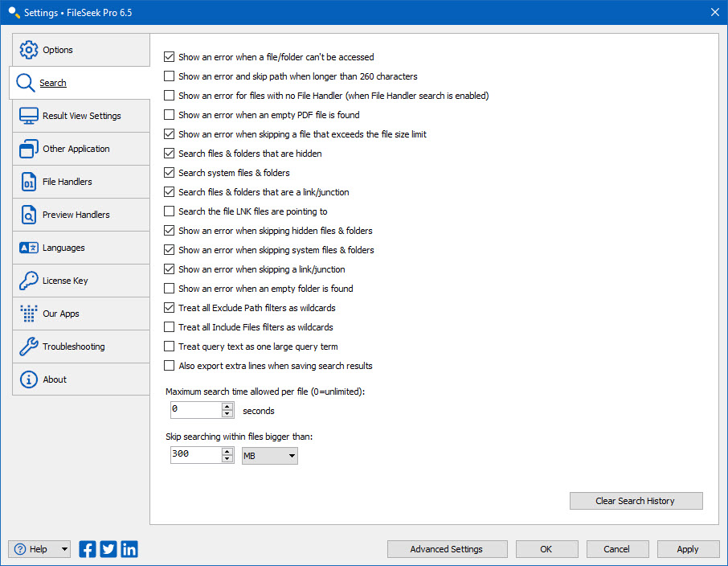Screen dimensions: 728x566
Task: Toggle searching hidden files & folders
Action: pyautogui.click(x=169, y=154)
